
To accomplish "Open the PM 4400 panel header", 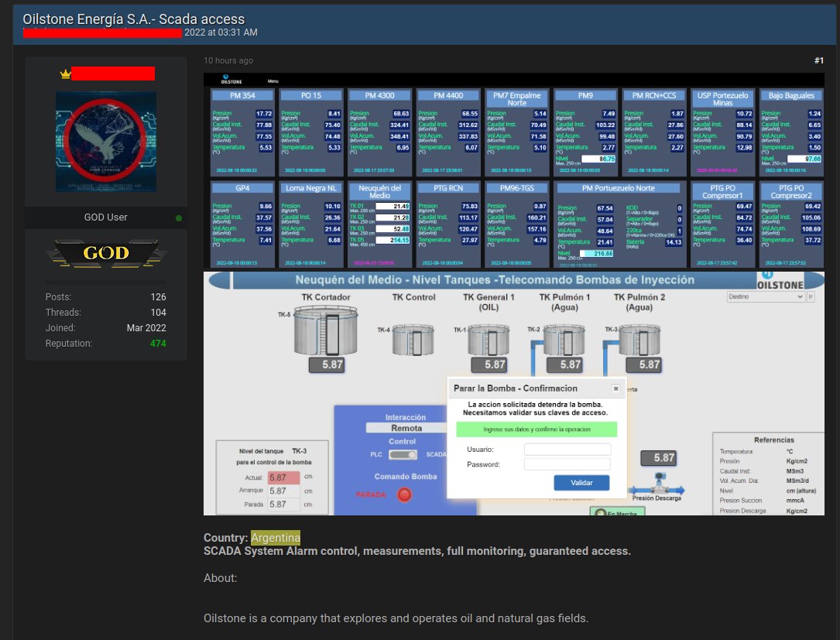I will (447, 95).
